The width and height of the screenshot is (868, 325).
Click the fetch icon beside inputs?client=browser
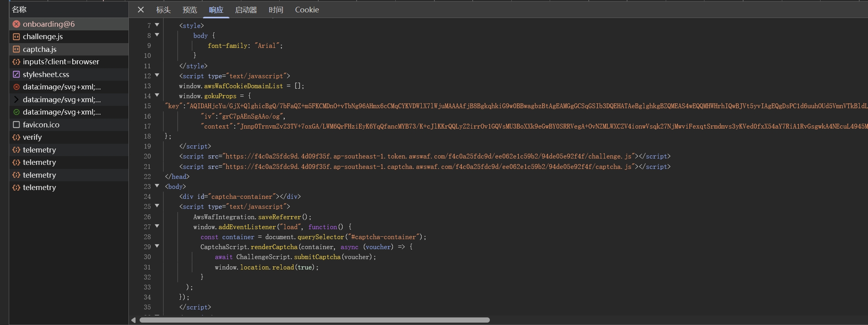point(16,62)
